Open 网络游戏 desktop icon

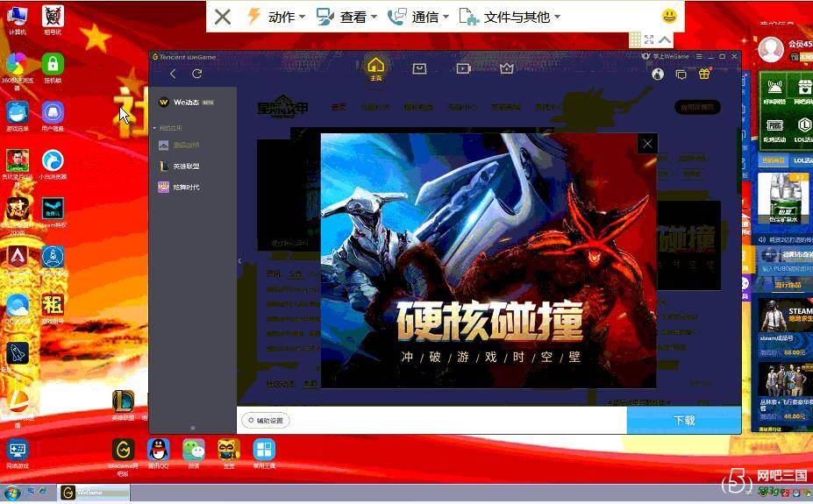(18, 454)
